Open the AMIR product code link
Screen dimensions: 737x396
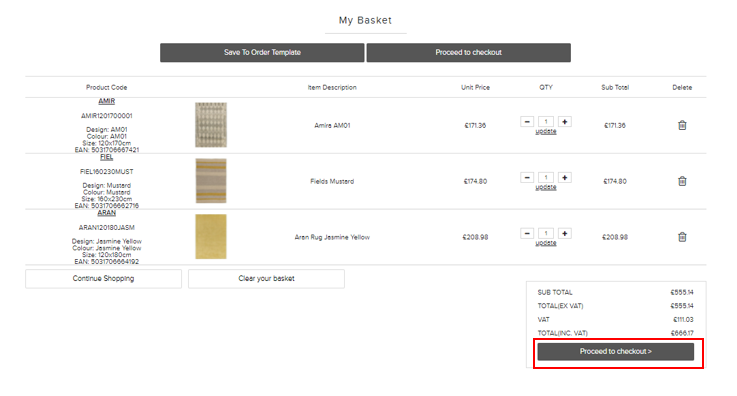coord(107,101)
